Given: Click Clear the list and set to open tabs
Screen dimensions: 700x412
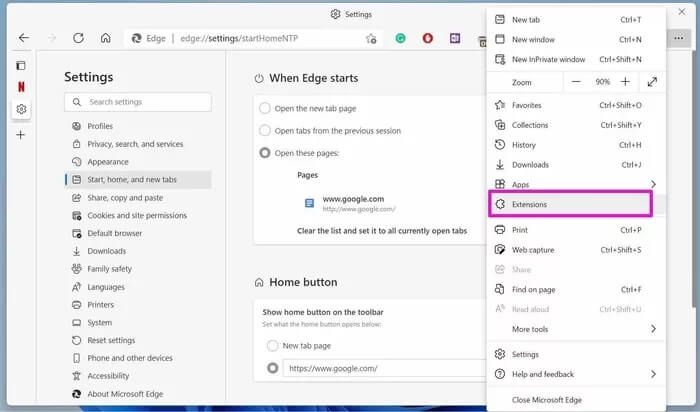Looking at the screenshot, I should pos(382,230).
